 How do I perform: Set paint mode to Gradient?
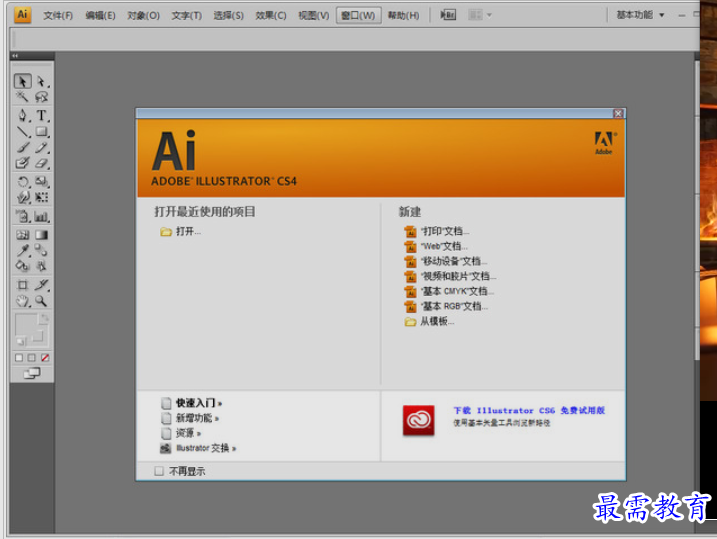coord(32,358)
